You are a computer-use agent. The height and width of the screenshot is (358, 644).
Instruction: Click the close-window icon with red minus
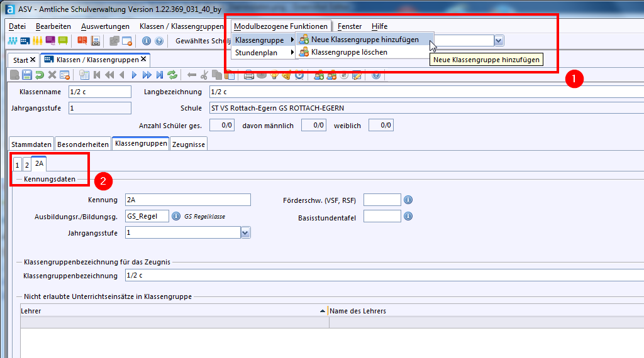(x=127, y=41)
